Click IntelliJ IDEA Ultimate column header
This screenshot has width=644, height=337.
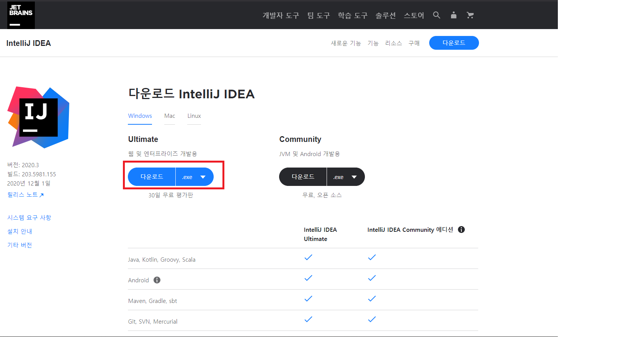[x=320, y=234]
